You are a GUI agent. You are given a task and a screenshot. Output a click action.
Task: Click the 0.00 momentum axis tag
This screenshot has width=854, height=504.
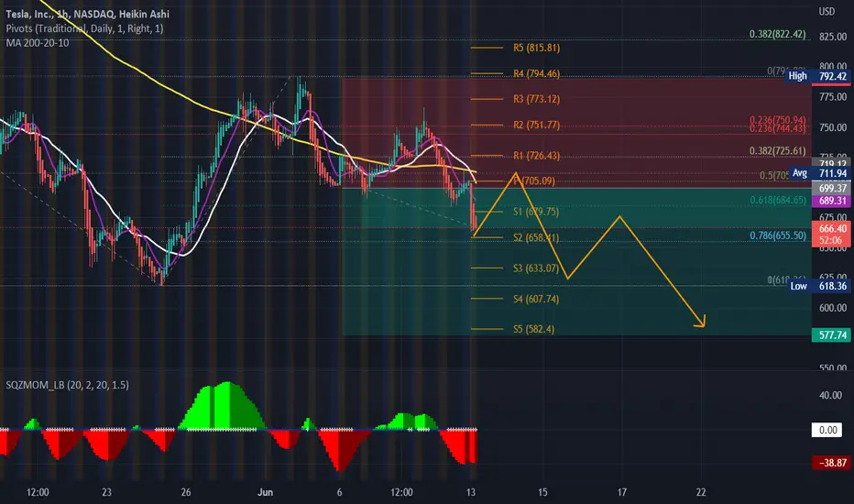click(x=827, y=430)
